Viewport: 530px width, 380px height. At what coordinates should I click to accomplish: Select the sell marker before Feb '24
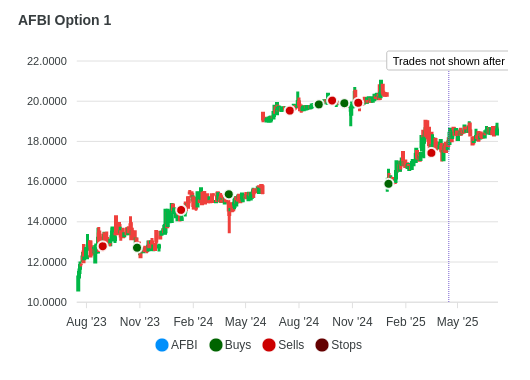point(181,210)
